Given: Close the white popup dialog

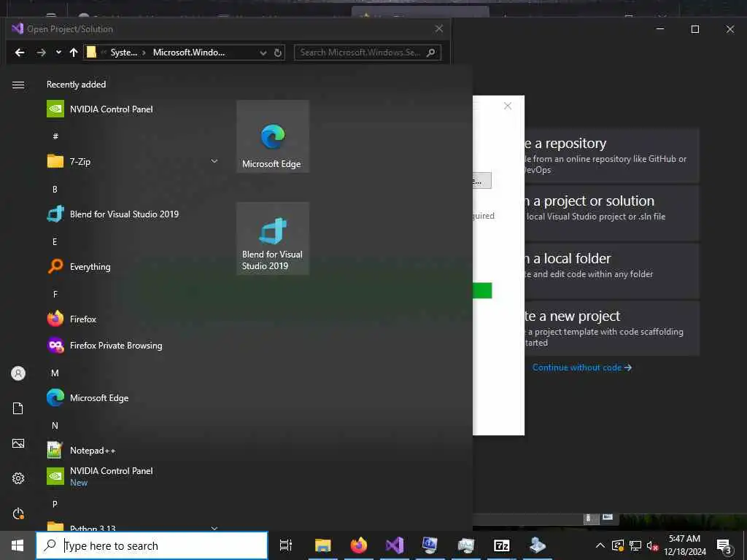Looking at the screenshot, I should pyautogui.click(x=508, y=106).
